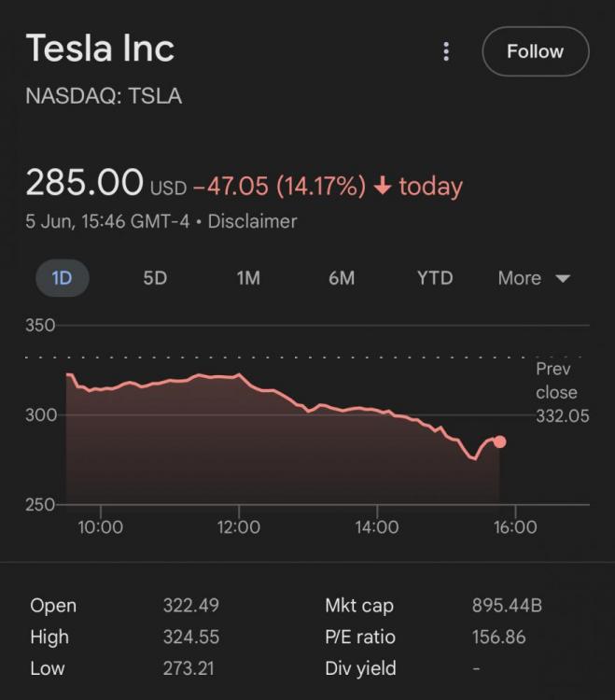This screenshot has height=700, width=615.
Task: Select the YTD chart range
Action: [x=434, y=278]
